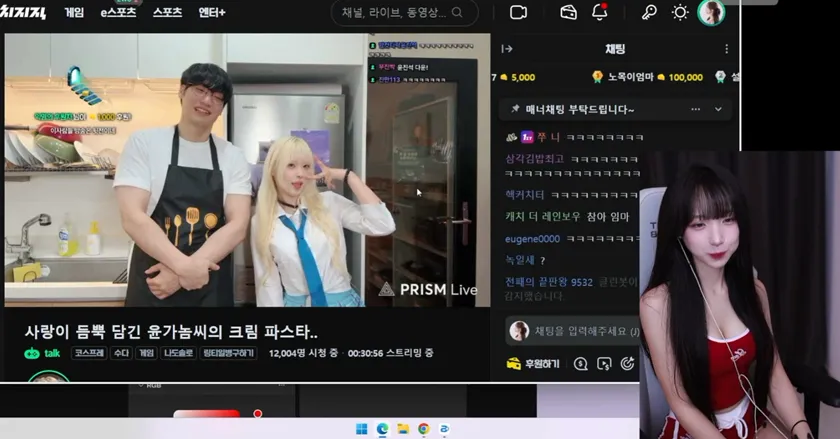Image resolution: width=840 pixels, height=439 pixels.
Task: Select the 수다 tag
Action: point(121,353)
